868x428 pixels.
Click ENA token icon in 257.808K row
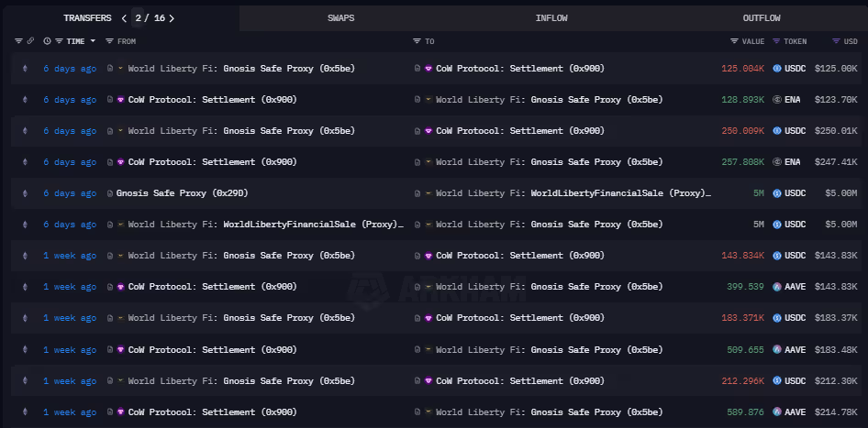[x=777, y=162]
